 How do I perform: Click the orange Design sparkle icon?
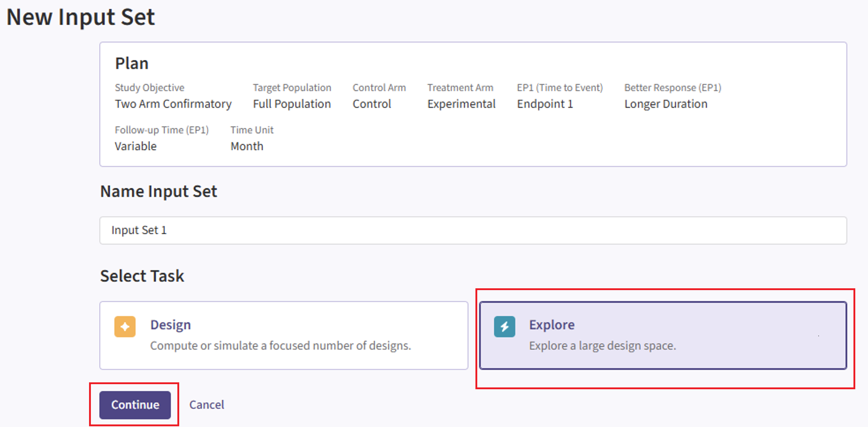[125, 327]
